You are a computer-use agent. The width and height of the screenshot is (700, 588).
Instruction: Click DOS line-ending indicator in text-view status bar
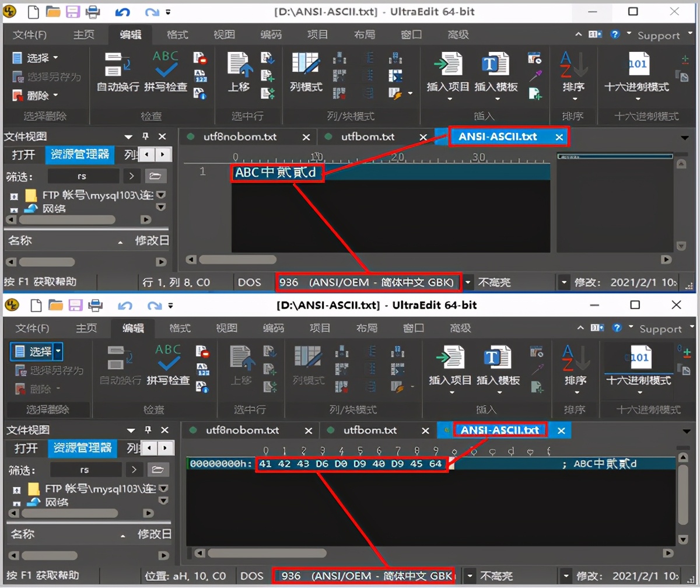click(250, 282)
